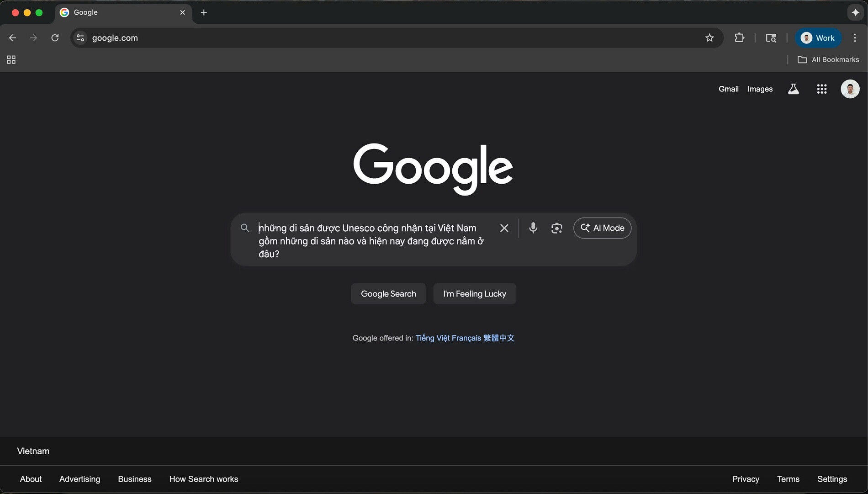Open Google Labs experiments via flask icon

click(794, 89)
